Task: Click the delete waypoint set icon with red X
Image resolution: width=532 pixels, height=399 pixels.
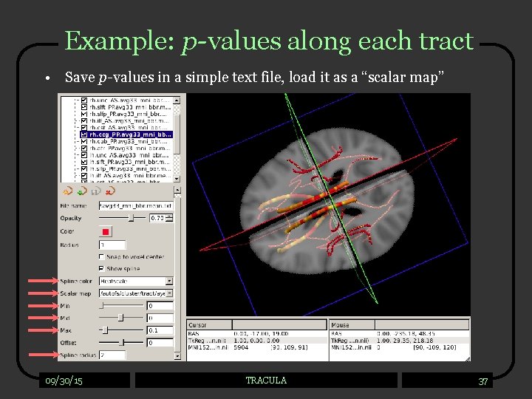Action: click(x=110, y=191)
